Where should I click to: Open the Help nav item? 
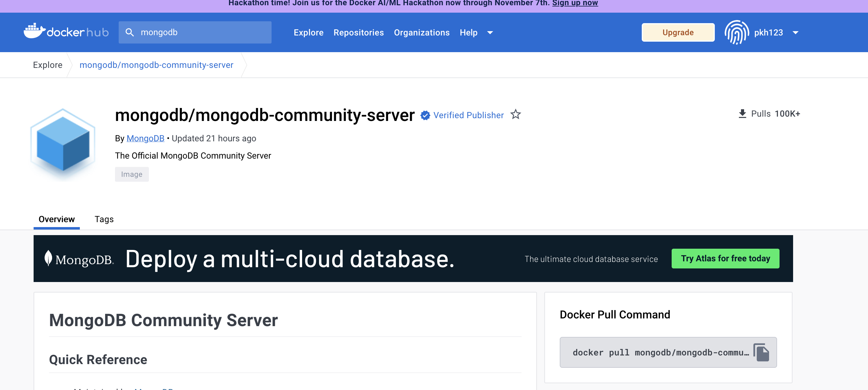pos(469,32)
